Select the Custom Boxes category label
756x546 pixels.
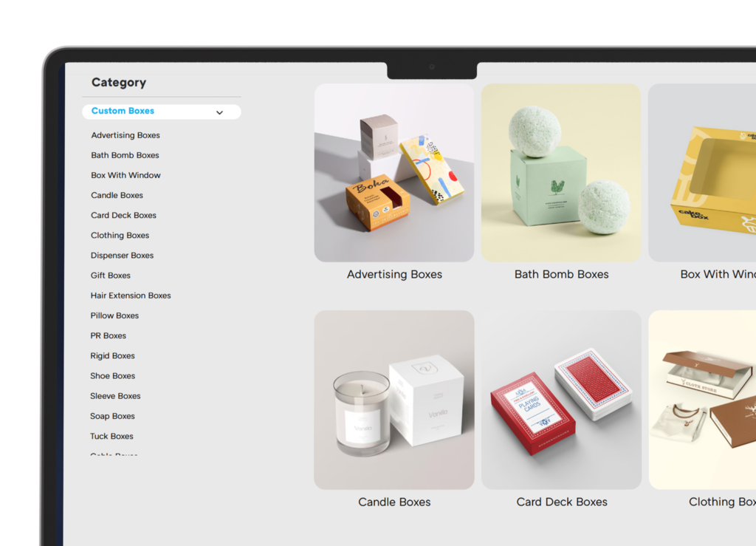click(123, 111)
